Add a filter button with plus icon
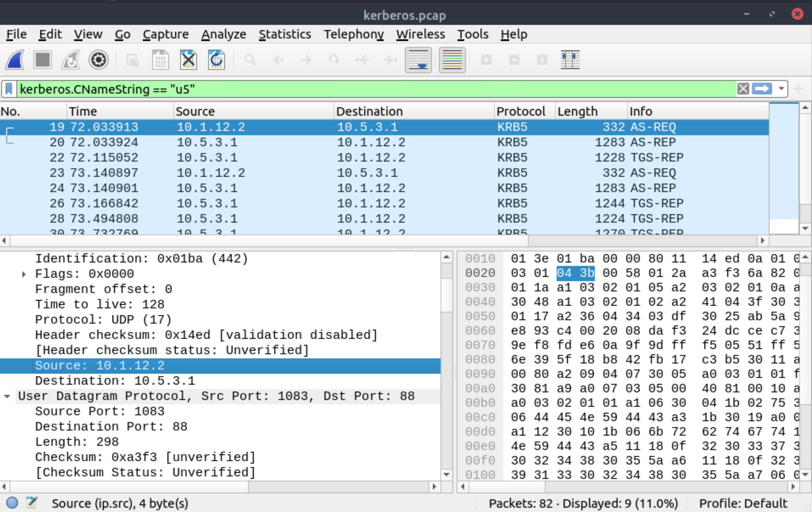The height and width of the screenshot is (512, 812). click(799, 89)
